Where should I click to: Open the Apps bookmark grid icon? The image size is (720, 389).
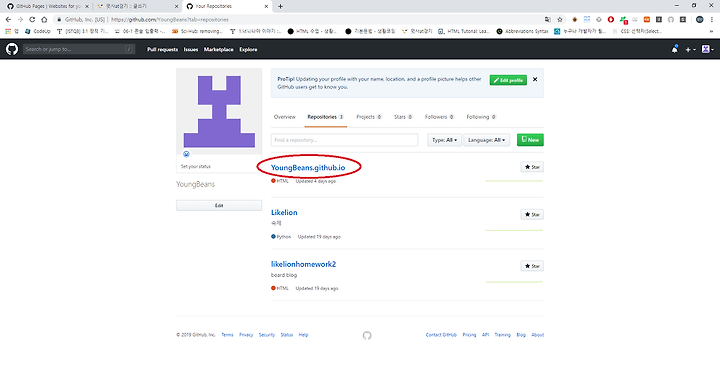point(8,31)
